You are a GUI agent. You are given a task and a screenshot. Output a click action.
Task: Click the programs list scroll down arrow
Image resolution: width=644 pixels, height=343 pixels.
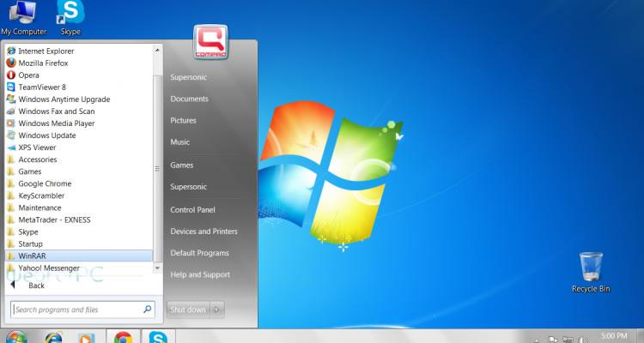click(157, 268)
